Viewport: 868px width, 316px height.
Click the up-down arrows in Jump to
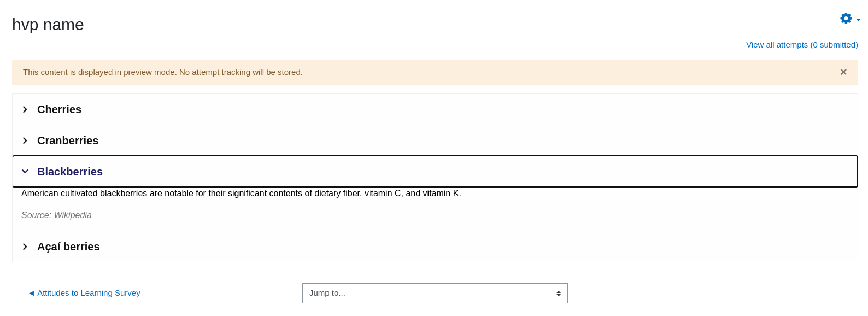coord(559,294)
